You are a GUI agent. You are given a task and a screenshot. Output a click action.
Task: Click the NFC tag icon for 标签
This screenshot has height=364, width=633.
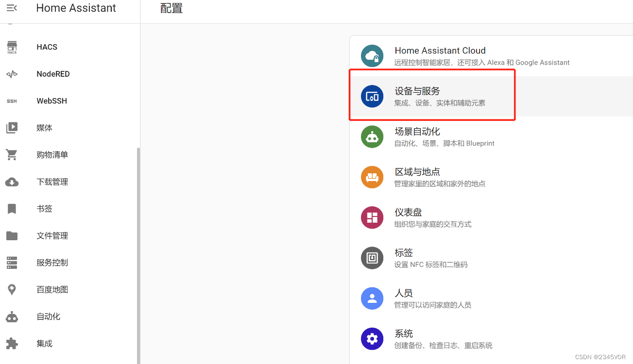(372, 257)
